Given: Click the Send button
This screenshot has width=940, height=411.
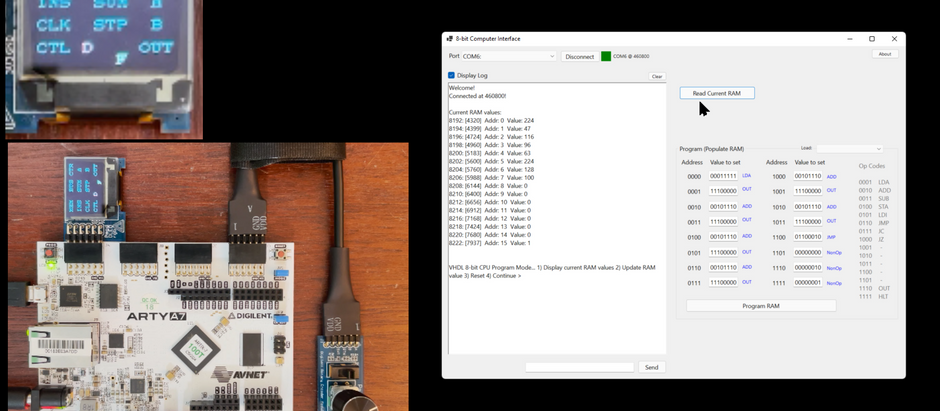Looking at the screenshot, I should [652, 367].
